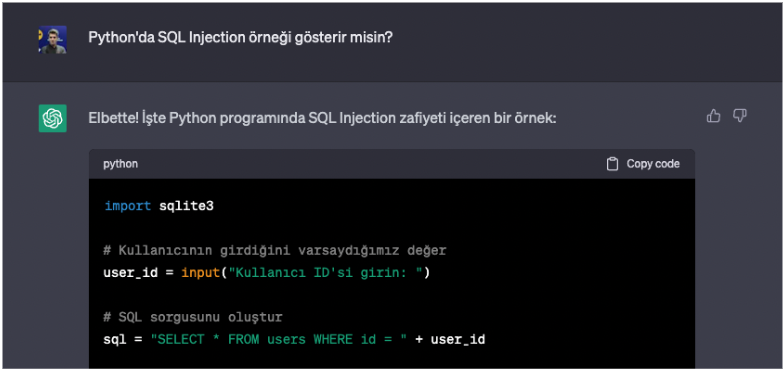Click the thumbs up icon on the response
The height and width of the screenshot is (371, 783).
(x=714, y=116)
